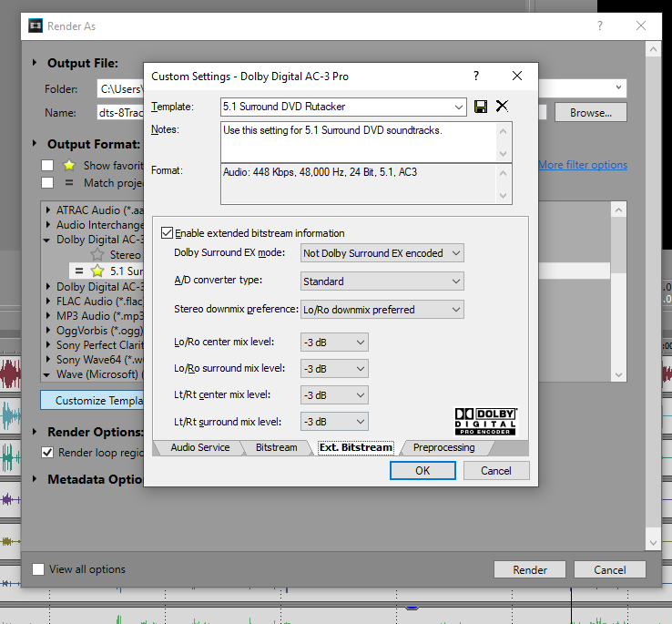Switch to the Bitstream tab

277,447
